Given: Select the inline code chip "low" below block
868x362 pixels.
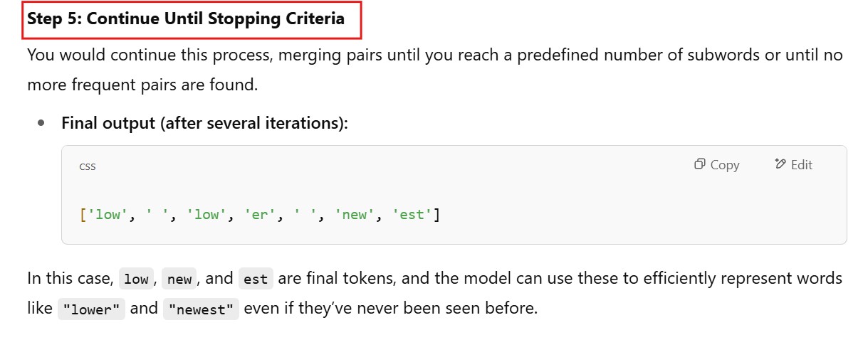Looking at the screenshot, I should pyautogui.click(x=135, y=280).
